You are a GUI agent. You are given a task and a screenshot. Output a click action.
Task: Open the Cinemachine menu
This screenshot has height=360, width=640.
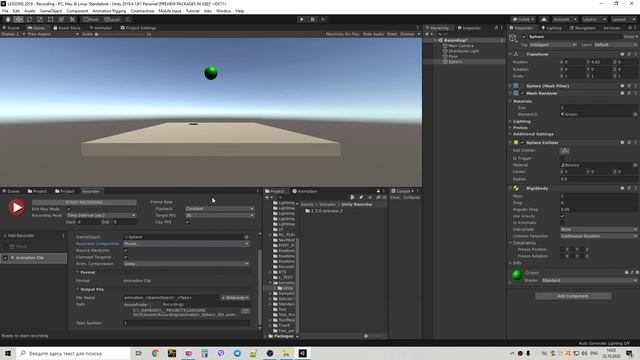click(142, 11)
